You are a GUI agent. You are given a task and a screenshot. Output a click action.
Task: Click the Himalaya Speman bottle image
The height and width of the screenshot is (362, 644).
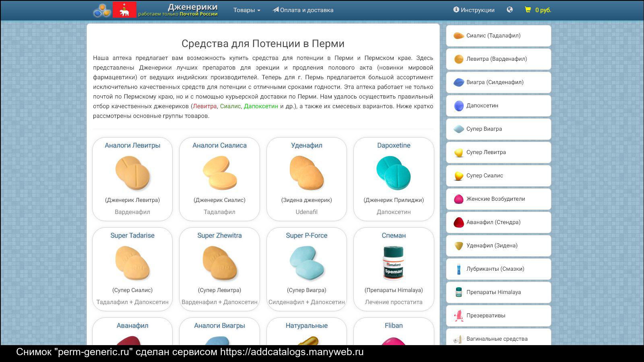393,263
